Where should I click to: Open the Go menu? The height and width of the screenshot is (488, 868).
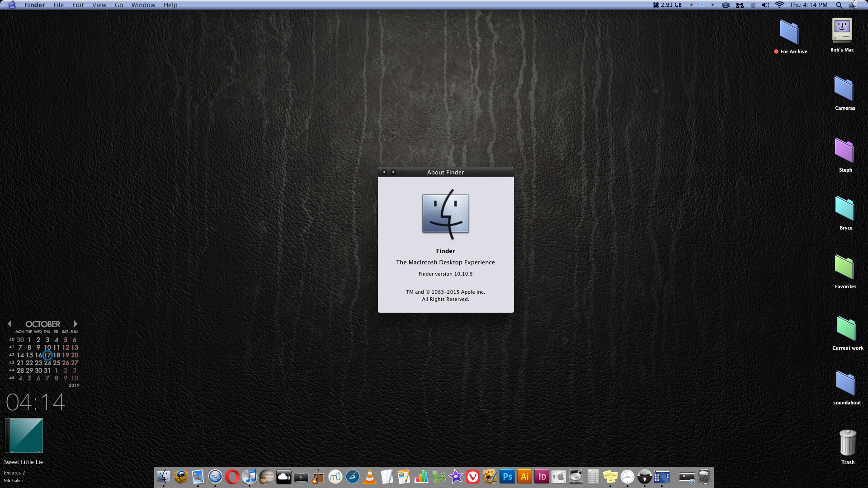[119, 5]
